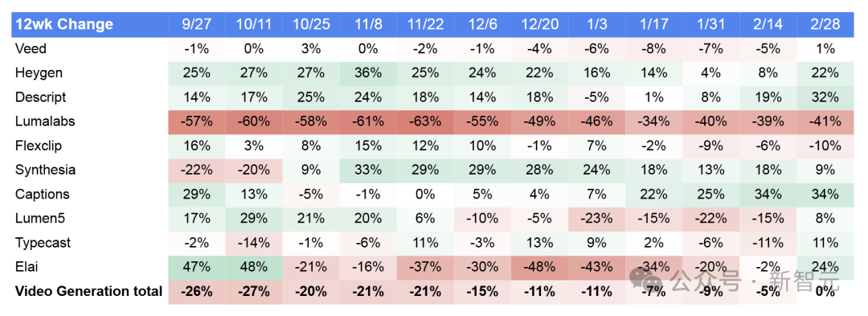Select Elai's 48% cell under 10/11

pos(253,267)
